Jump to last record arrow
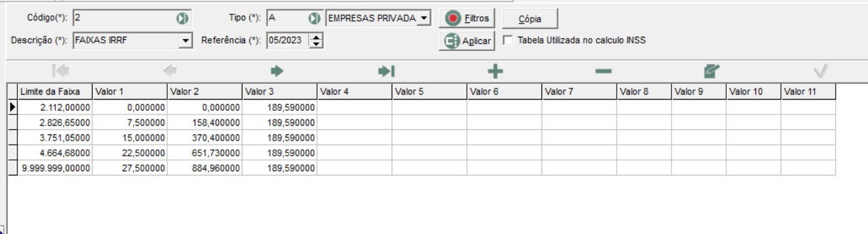Viewport: 868px width, 234px height. [x=386, y=72]
